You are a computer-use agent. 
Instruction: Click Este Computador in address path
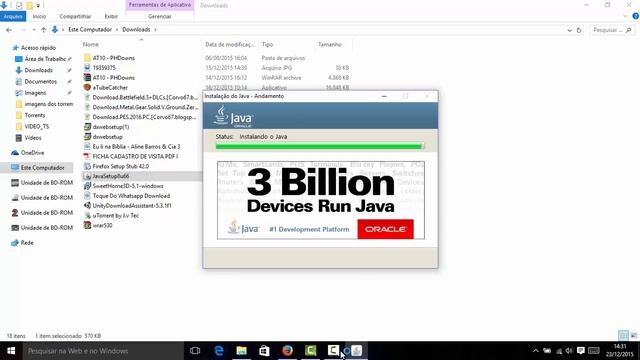click(x=90, y=30)
